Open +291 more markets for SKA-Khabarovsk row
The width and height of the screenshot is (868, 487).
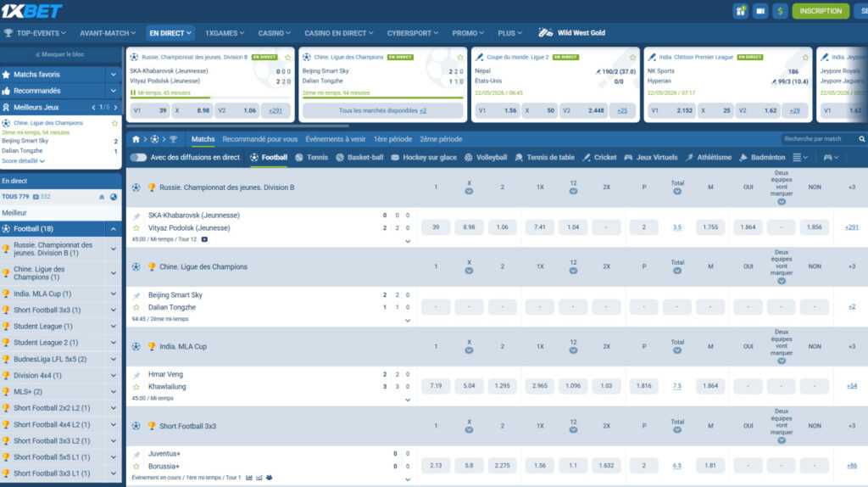tap(851, 227)
